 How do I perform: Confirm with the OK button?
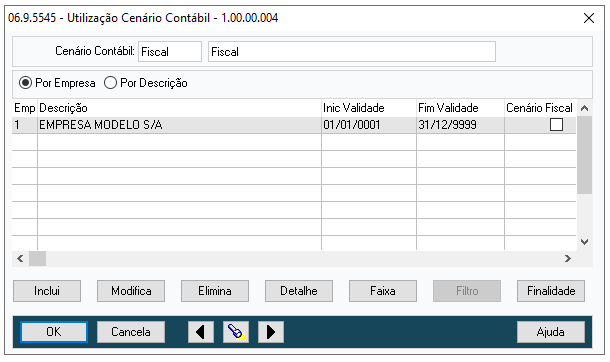[54, 332]
